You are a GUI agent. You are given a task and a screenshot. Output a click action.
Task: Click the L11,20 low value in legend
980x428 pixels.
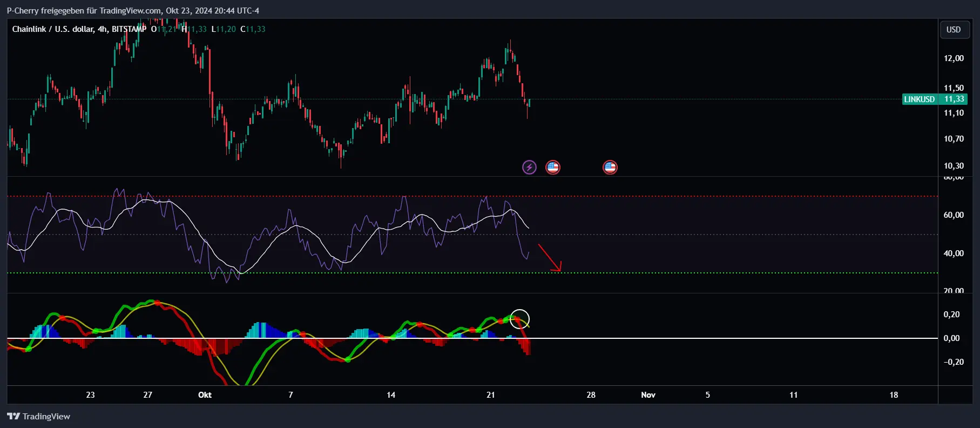pos(224,29)
